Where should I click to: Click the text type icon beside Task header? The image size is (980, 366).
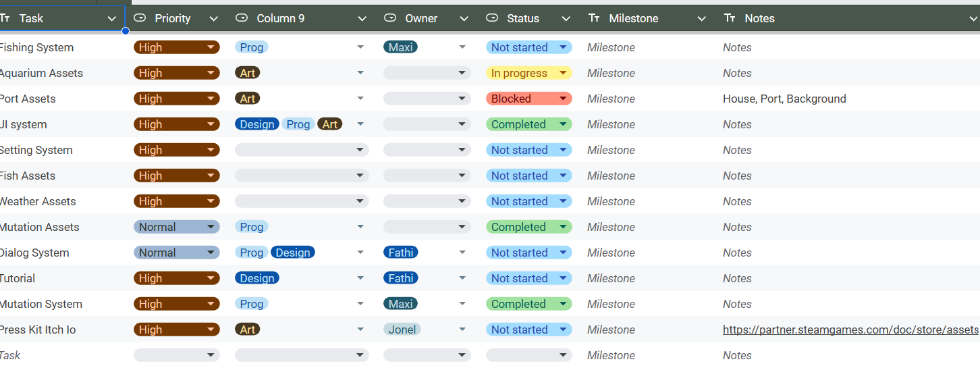[x=5, y=18]
